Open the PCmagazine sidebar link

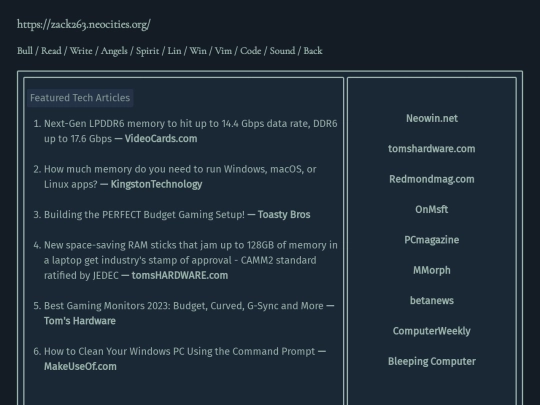click(432, 240)
